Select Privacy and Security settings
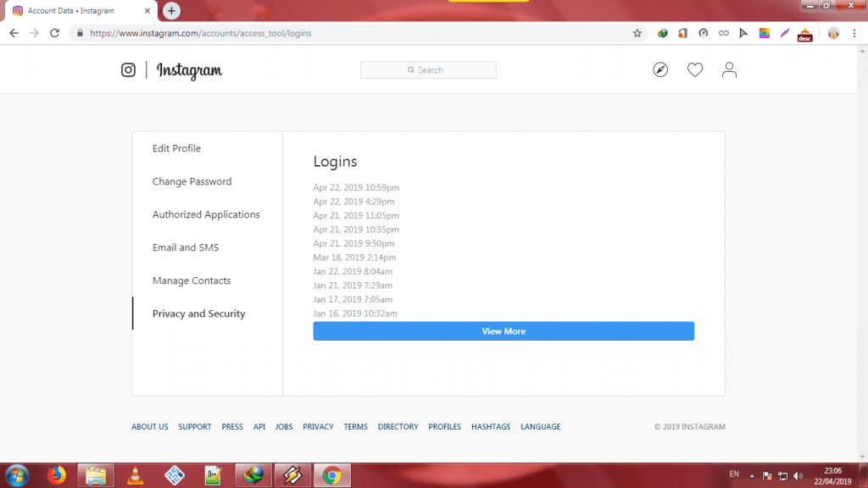This screenshot has height=488, width=868. pos(198,313)
